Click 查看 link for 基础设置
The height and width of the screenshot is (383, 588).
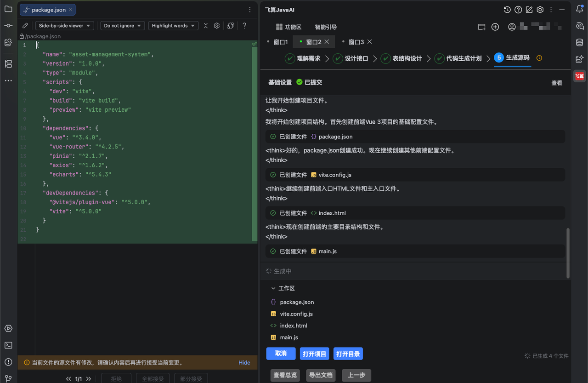tap(557, 83)
